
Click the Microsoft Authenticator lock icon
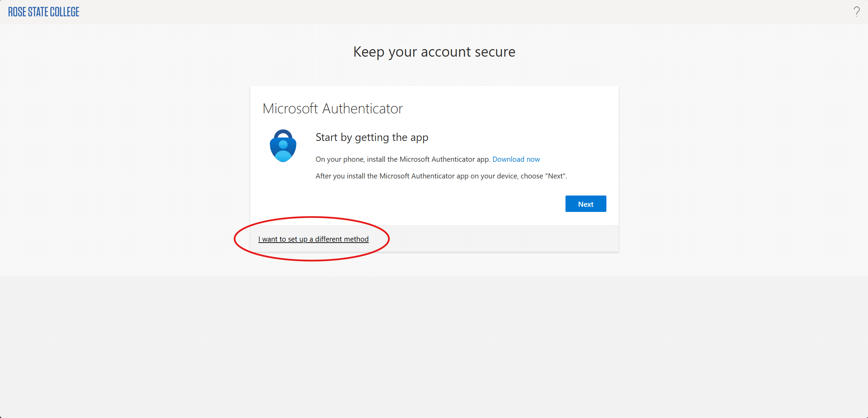click(283, 146)
